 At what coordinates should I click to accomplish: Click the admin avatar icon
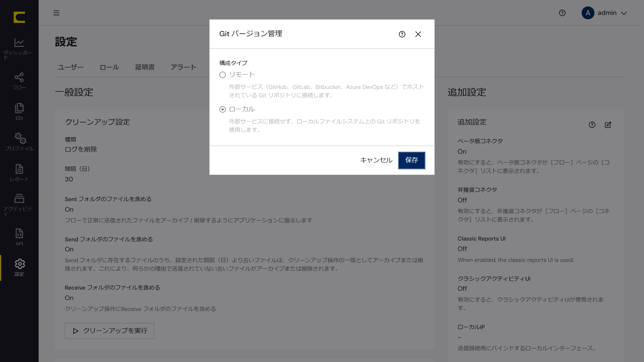[588, 13]
